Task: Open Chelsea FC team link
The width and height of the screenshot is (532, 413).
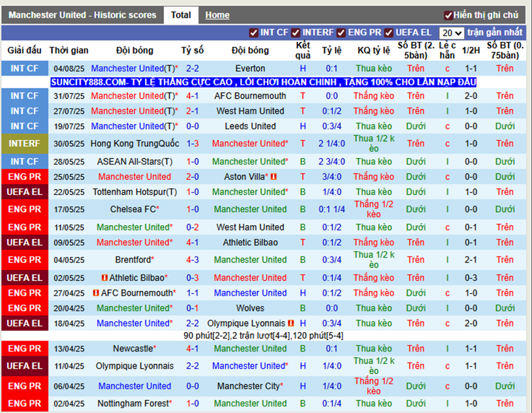Action: [133, 209]
